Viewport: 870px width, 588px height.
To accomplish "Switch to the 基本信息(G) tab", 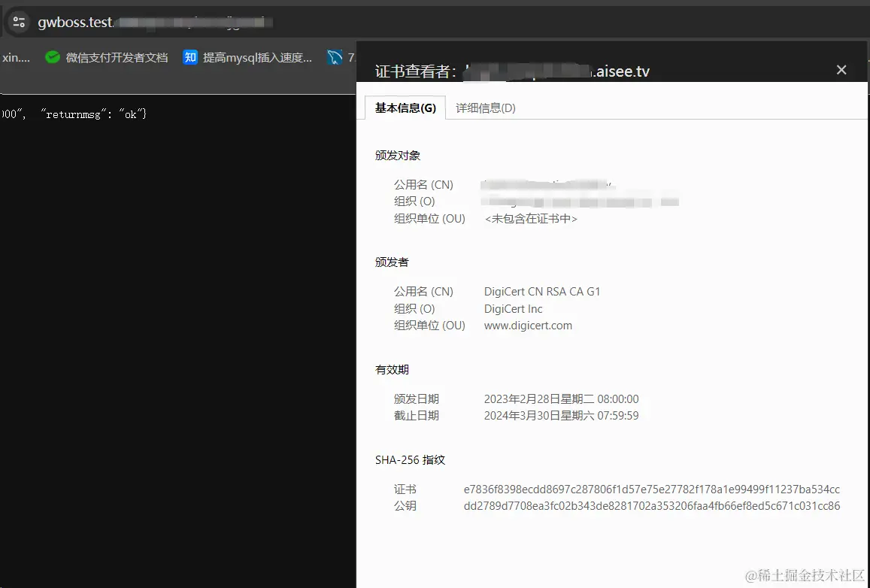I will (x=405, y=108).
